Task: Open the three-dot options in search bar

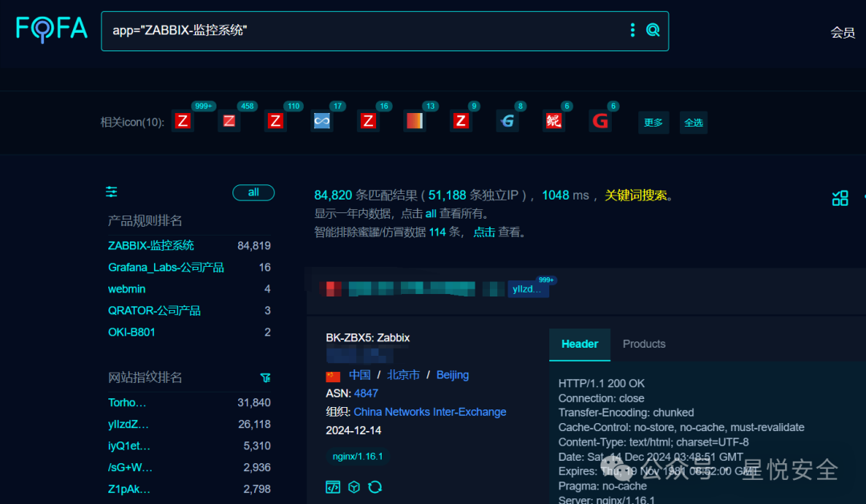Action: 633,30
